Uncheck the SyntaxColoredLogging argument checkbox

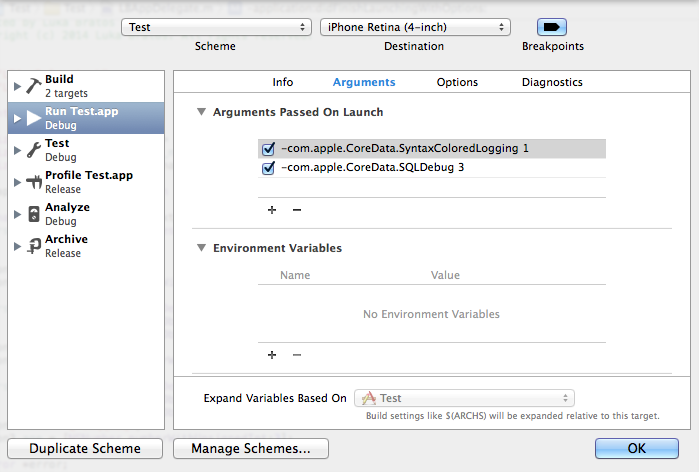(x=268, y=148)
